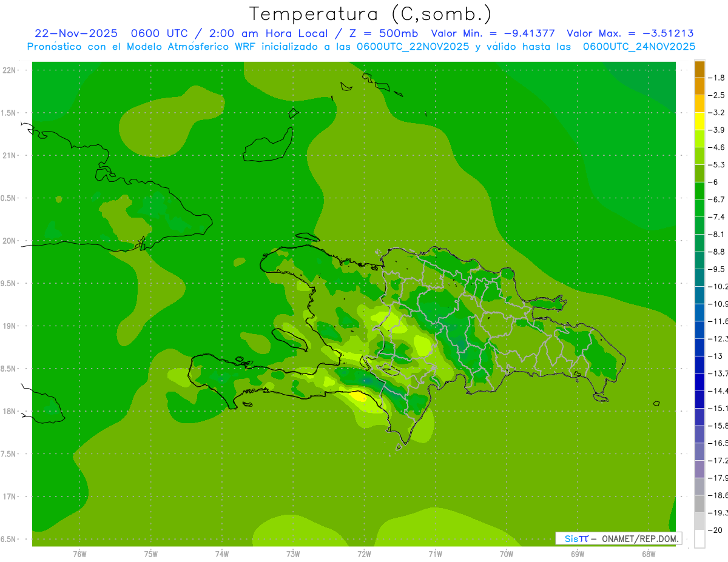Click the '71W' longitude label
Screen dimensions: 728x562
pos(435,554)
